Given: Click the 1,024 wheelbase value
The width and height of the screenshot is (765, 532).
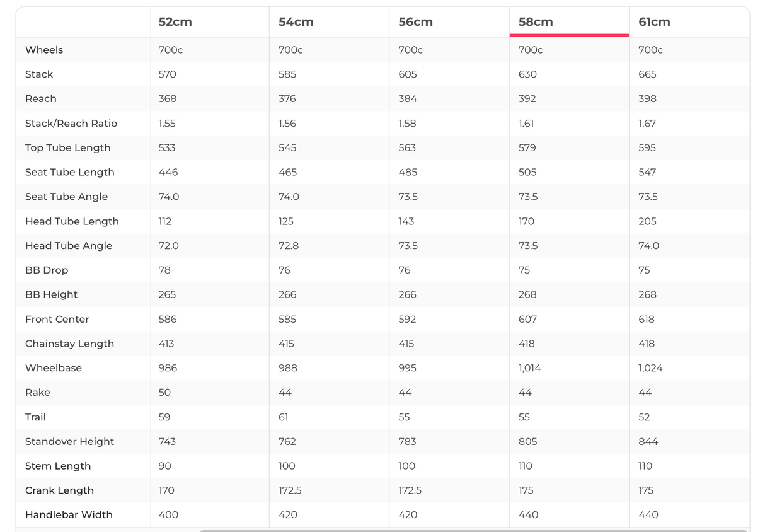Looking at the screenshot, I should point(650,368).
